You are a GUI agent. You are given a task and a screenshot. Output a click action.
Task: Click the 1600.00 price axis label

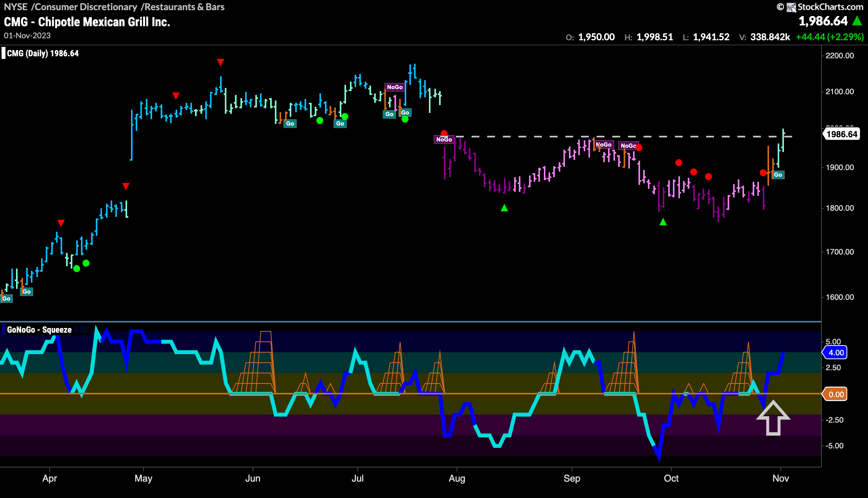point(839,297)
